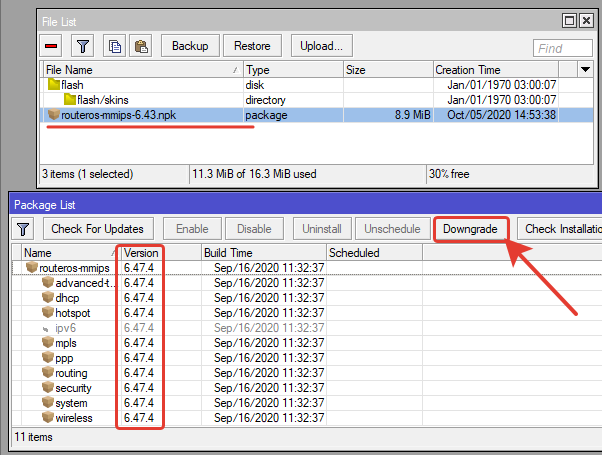Click the Downgrade button
Screen dimensions: 602x455
(470, 229)
